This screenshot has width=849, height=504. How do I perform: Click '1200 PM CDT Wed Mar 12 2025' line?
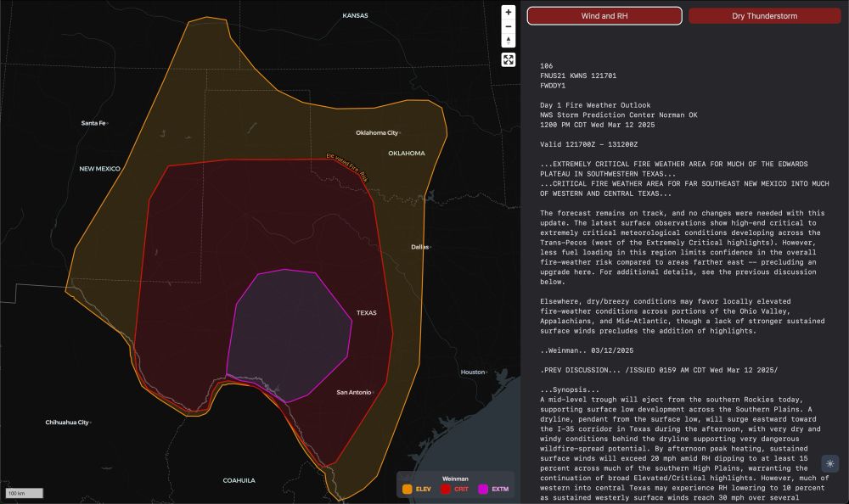[x=597, y=125]
